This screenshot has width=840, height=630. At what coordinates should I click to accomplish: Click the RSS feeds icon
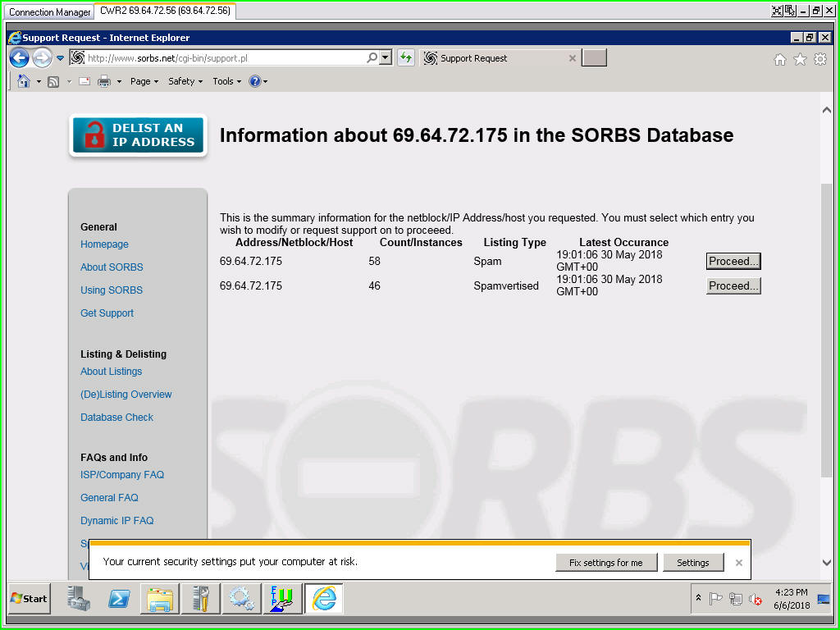click(x=53, y=81)
